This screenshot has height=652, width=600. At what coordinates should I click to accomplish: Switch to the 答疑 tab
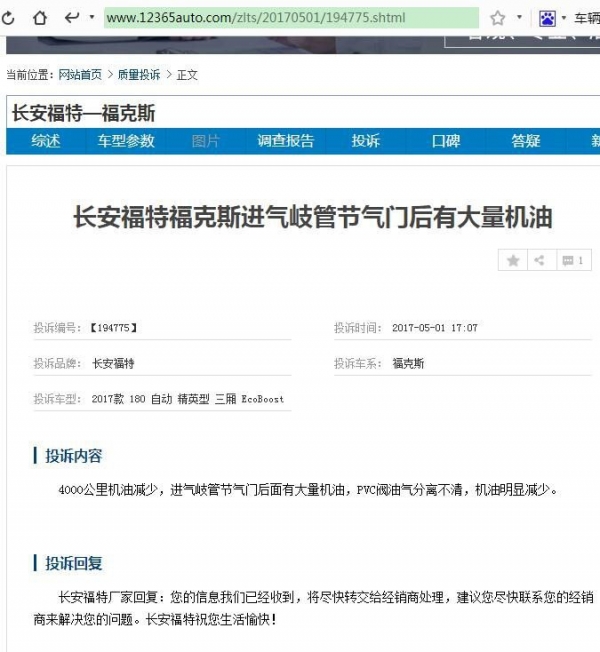[526, 141]
